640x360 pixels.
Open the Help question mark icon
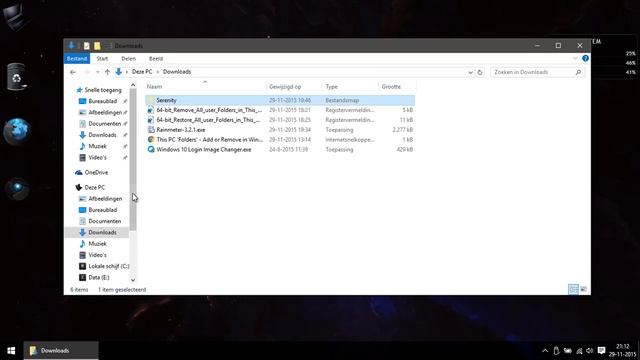pos(585,58)
